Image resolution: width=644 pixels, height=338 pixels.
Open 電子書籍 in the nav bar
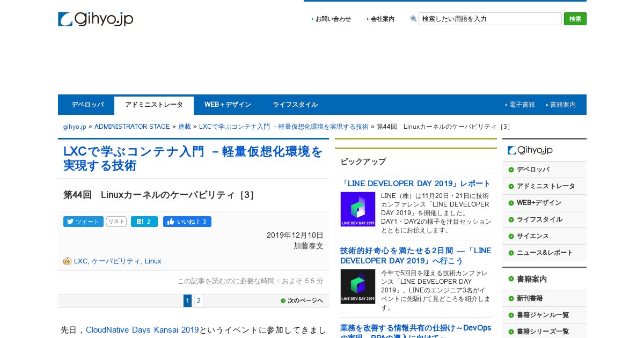click(522, 105)
